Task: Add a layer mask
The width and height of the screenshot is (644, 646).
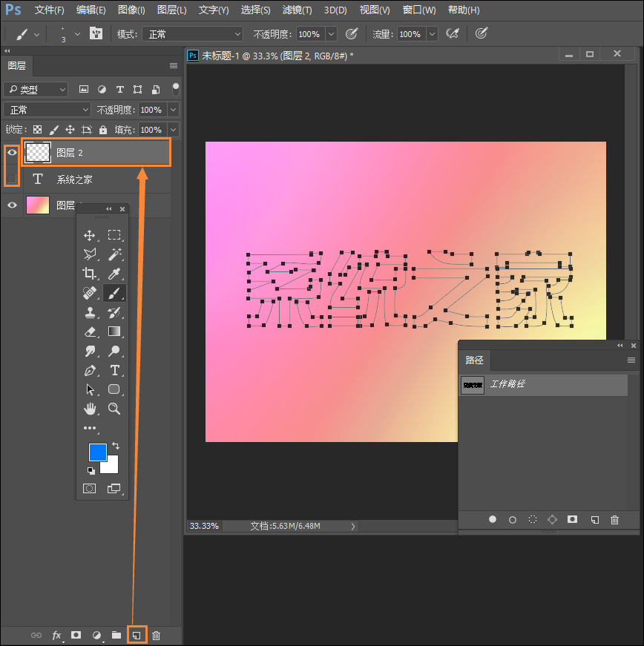Action: point(76,635)
